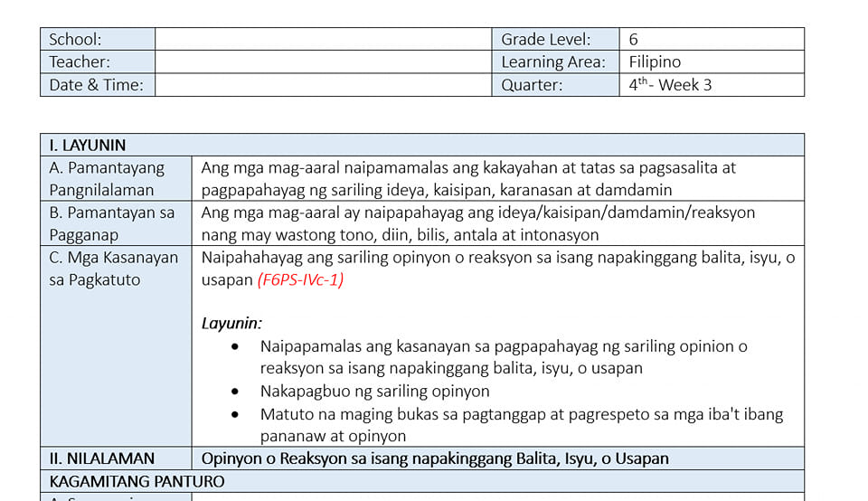Click the bullet starting Matuto na maging bukas
The image size is (868, 501).
click(x=522, y=425)
